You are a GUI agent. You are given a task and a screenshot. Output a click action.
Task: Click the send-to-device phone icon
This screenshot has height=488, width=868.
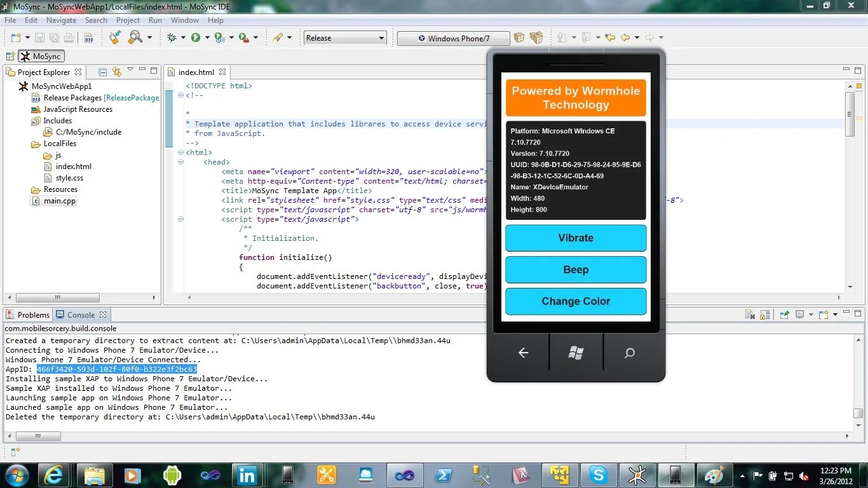coord(115,37)
